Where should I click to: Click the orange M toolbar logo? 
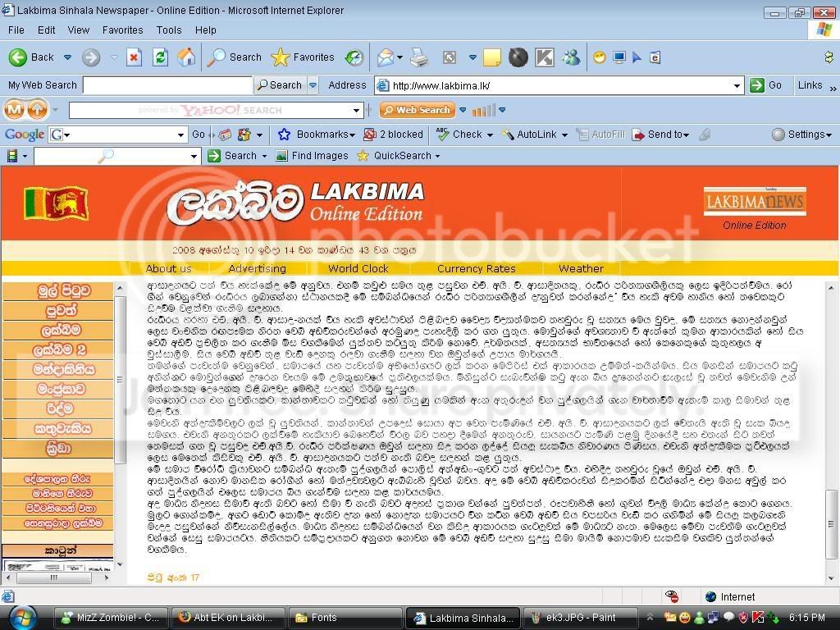point(15,110)
